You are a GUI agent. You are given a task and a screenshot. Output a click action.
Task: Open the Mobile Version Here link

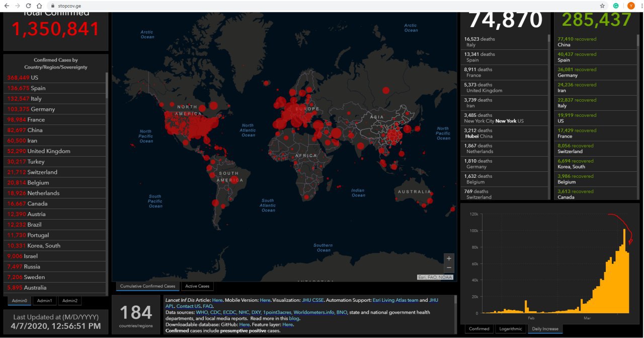point(265,300)
